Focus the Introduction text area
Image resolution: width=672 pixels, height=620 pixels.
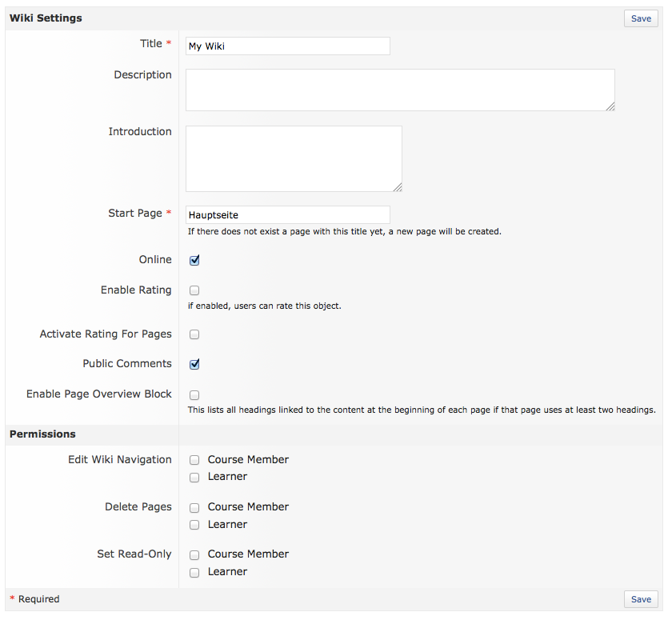point(294,158)
